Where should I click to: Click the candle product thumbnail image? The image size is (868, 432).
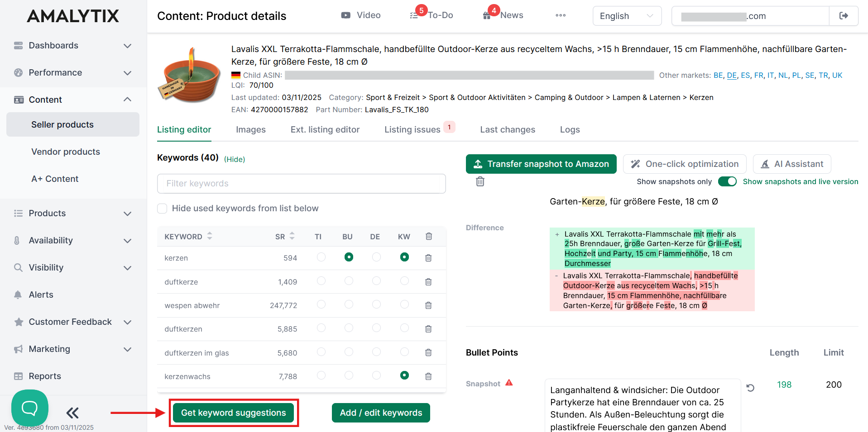pos(190,75)
